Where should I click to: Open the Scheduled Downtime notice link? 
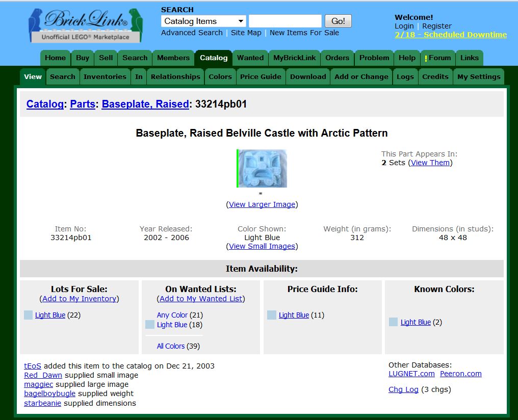pos(451,35)
